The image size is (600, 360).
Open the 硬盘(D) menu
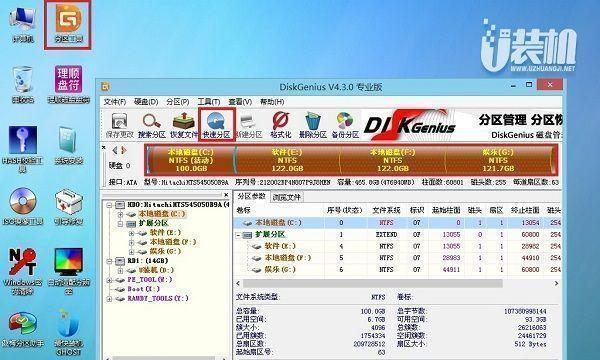pos(146,102)
